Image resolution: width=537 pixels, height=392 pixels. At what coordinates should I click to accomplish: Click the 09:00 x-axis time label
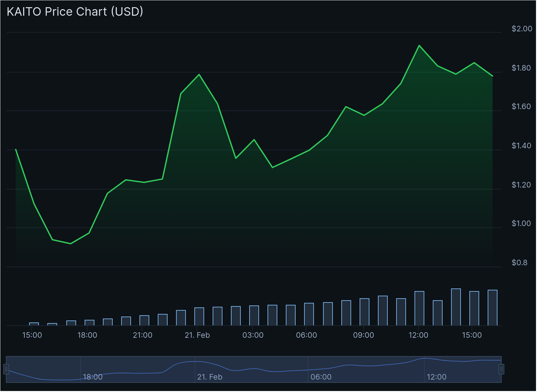tap(363, 335)
